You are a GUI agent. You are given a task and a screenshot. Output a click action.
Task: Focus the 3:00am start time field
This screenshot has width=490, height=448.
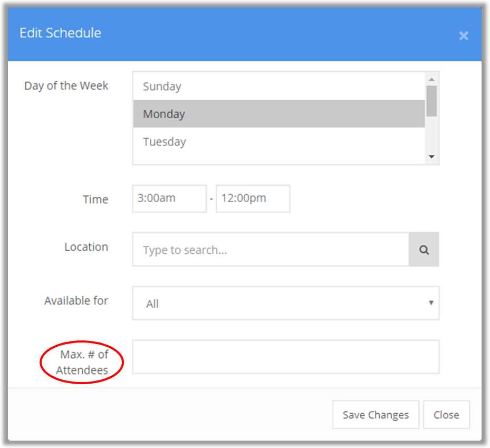coord(169,198)
